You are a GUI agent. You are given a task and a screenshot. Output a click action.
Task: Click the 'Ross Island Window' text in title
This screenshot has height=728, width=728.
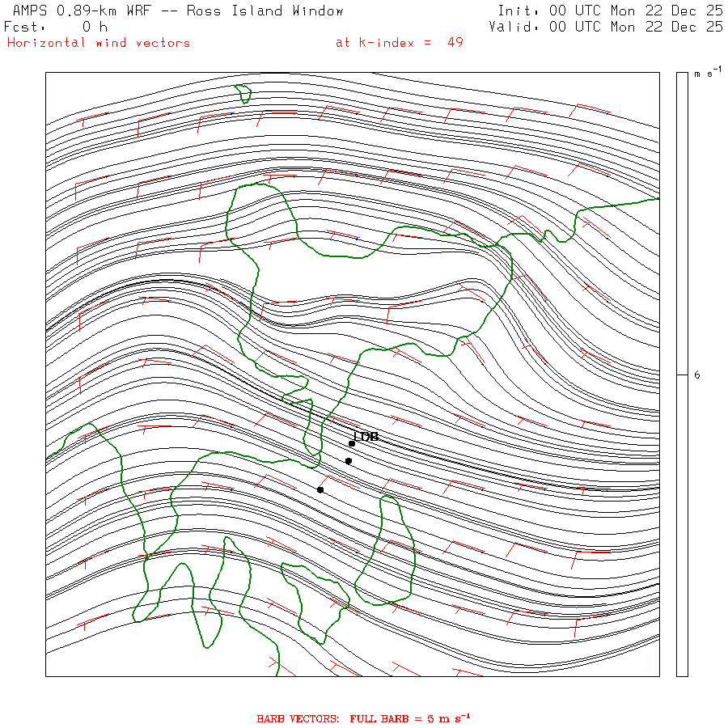pos(265,11)
